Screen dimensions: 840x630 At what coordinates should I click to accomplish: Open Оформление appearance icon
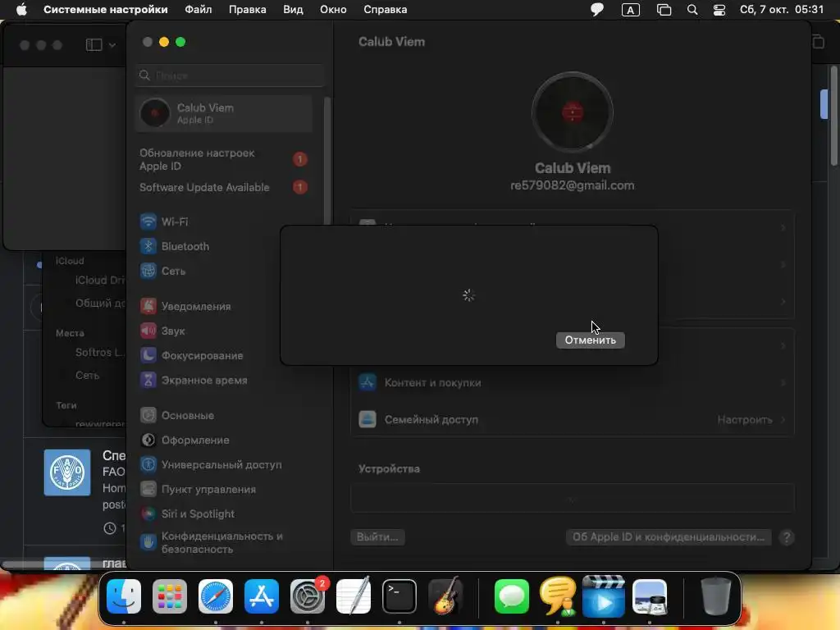coord(148,440)
